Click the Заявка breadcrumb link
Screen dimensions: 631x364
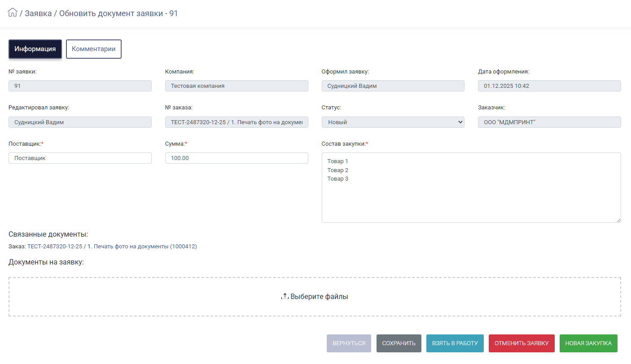click(x=38, y=13)
